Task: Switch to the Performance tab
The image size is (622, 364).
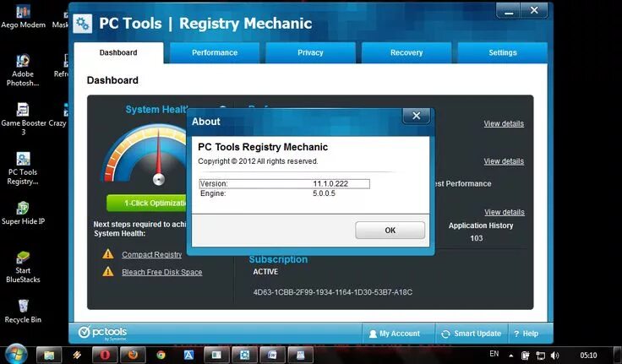Action: coord(215,52)
